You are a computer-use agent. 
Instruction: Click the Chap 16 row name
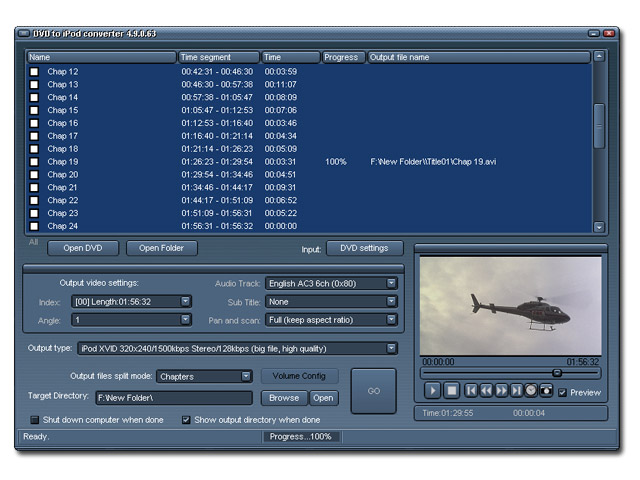pos(62,123)
